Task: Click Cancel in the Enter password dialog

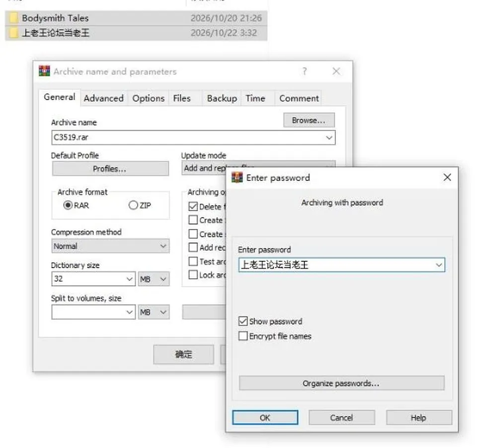Action: [342, 418]
